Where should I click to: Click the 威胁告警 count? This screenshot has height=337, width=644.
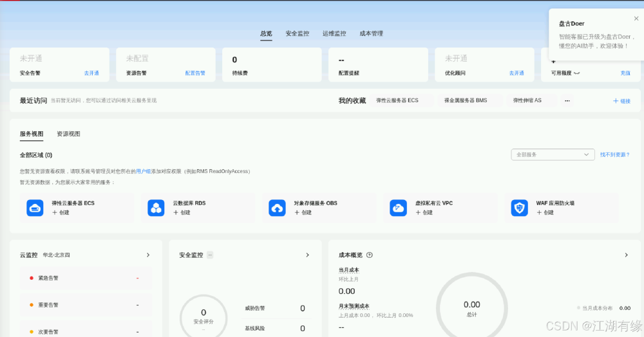pos(302,308)
